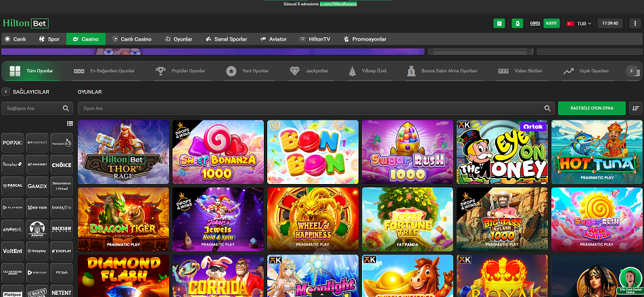
Task: Click the sort order icon
Action: click(x=635, y=108)
